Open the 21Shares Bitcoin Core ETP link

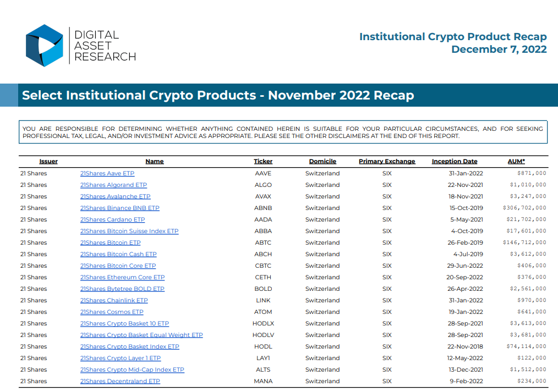click(x=118, y=266)
